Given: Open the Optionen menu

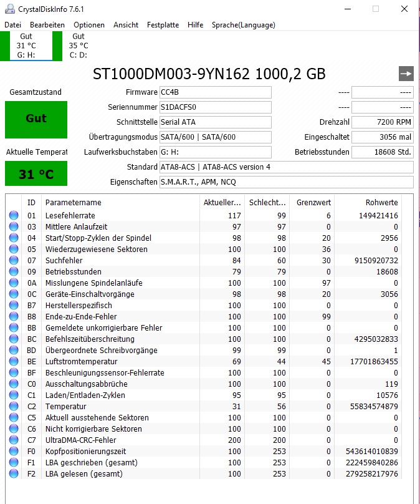Looking at the screenshot, I should click(89, 25).
